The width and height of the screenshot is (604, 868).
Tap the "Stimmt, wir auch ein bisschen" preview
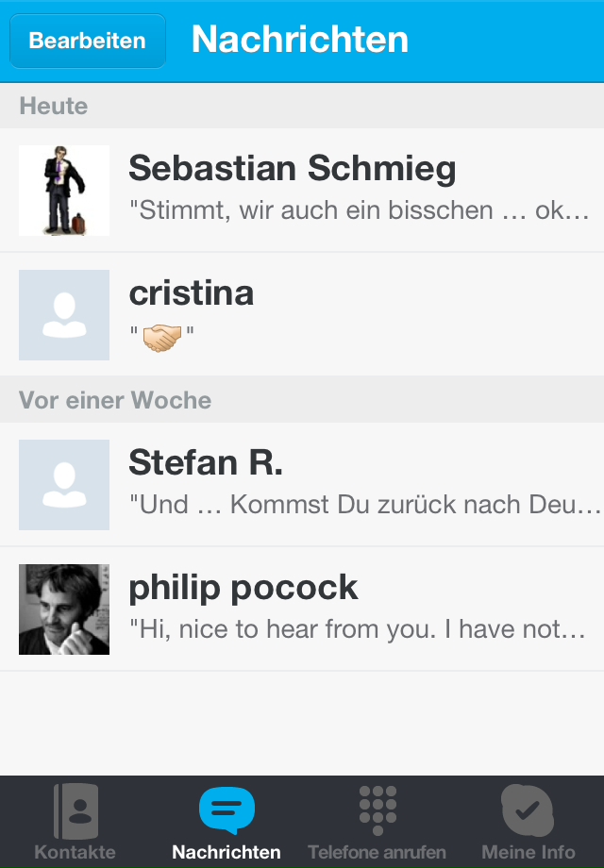[x=363, y=210]
